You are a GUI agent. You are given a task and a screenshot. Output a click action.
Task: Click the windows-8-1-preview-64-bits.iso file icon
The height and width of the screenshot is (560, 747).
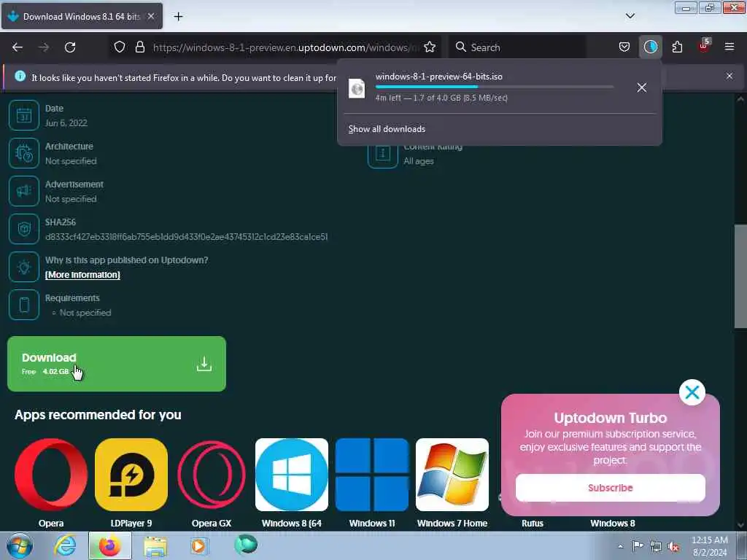[357, 88]
